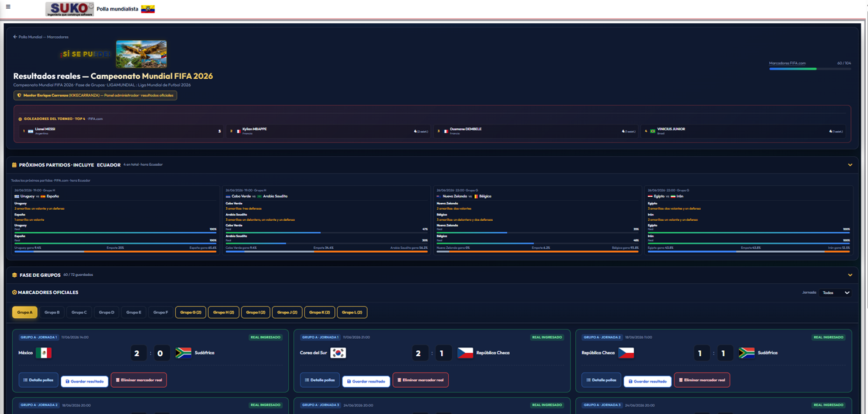Click the Egipto vs Irán win probability bar
The width and height of the screenshot is (868, 414).
pyautogui.click(x=749, y=252)
